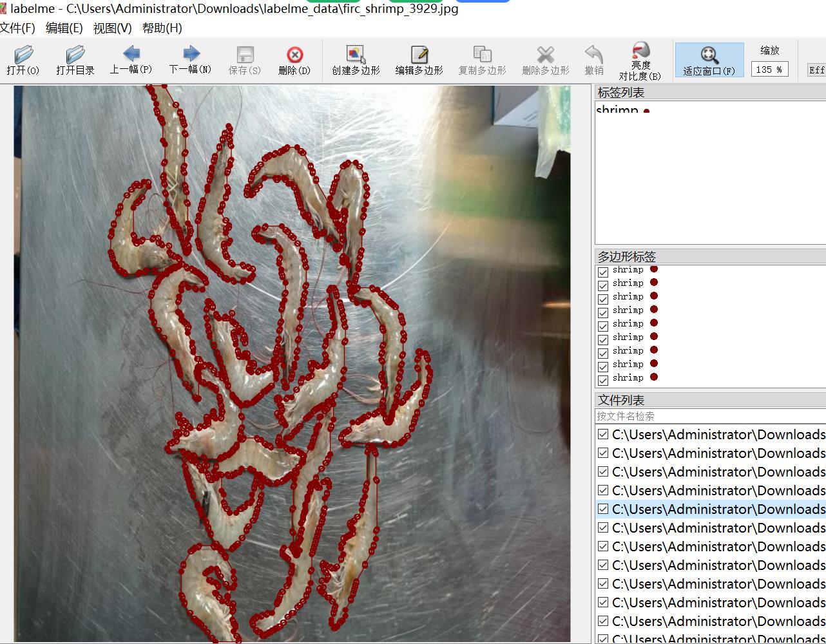Viewport: 826px width, 644px height.
Task: Uncheck the highlighted file's checkbox in file list
Action: pos(603,509)
